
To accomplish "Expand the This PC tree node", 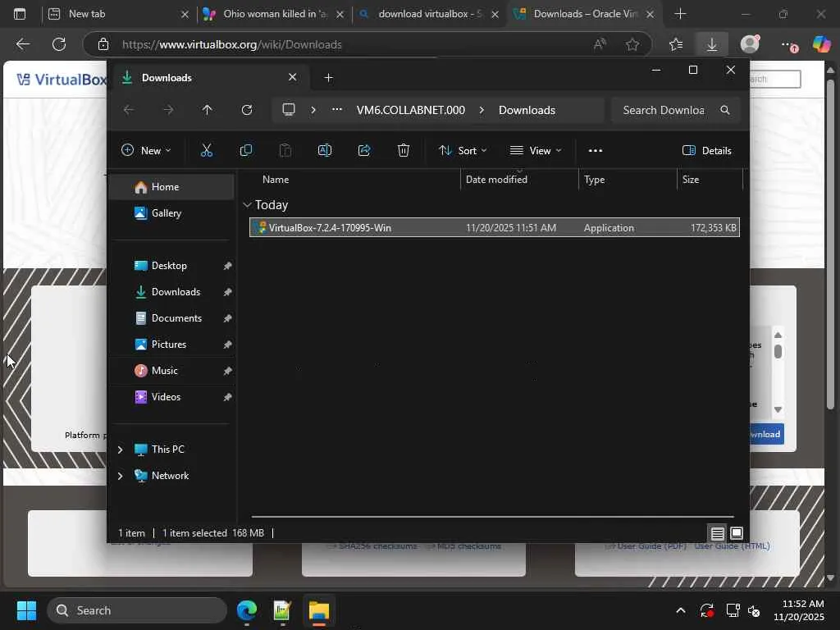I will click(x=120, y=450).
